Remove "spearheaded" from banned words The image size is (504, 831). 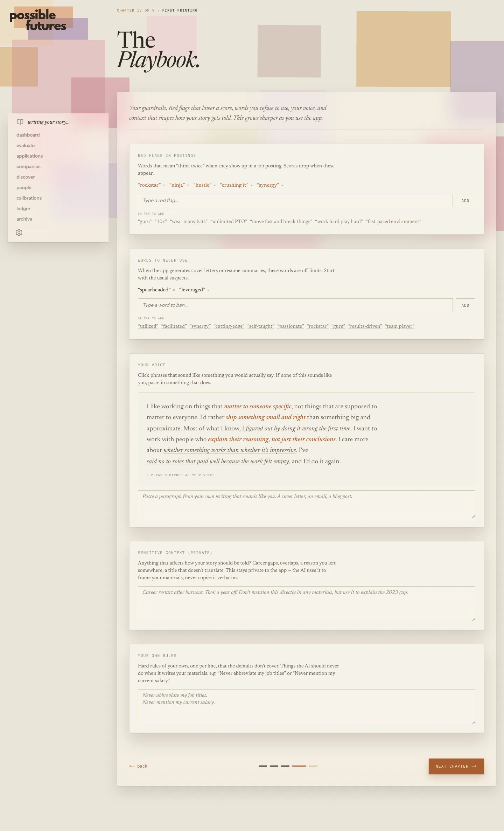[174, 290]
